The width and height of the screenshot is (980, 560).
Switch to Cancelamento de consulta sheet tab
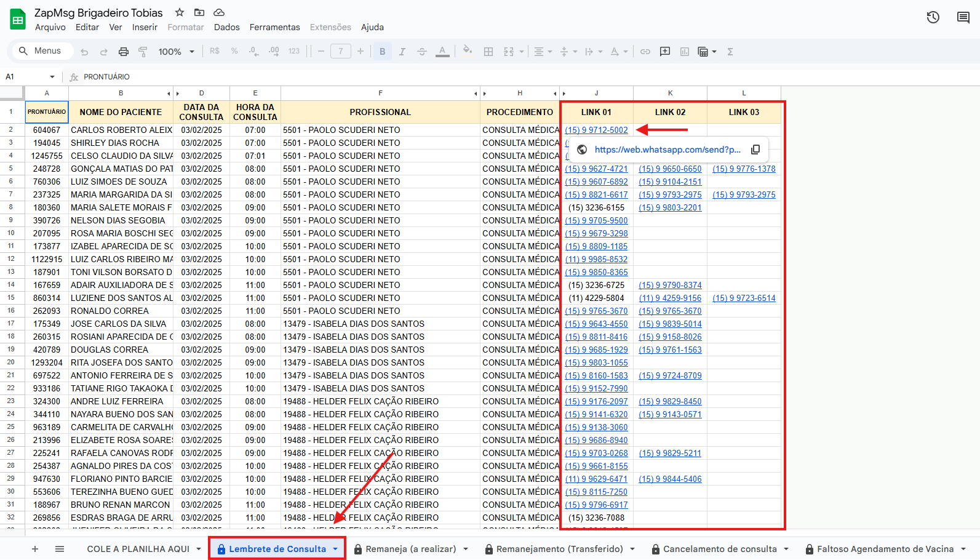click(719, 549)
